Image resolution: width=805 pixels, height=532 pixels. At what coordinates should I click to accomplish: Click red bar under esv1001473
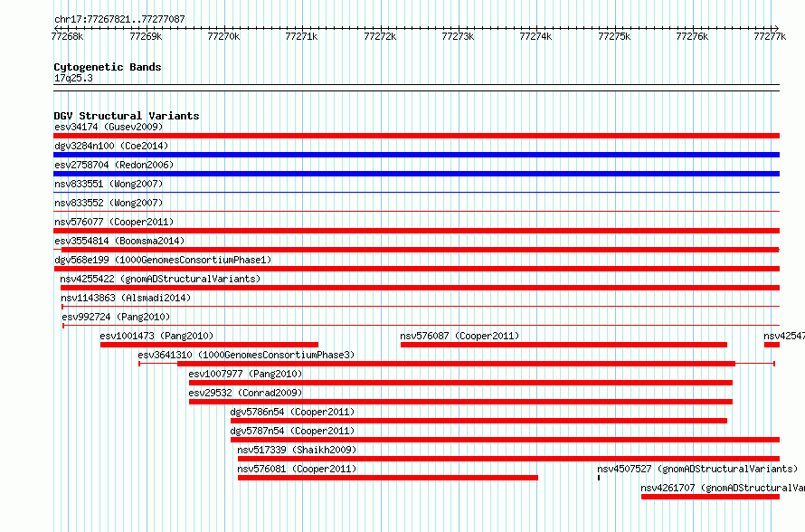pyautogui.click(x=209, y=345)
